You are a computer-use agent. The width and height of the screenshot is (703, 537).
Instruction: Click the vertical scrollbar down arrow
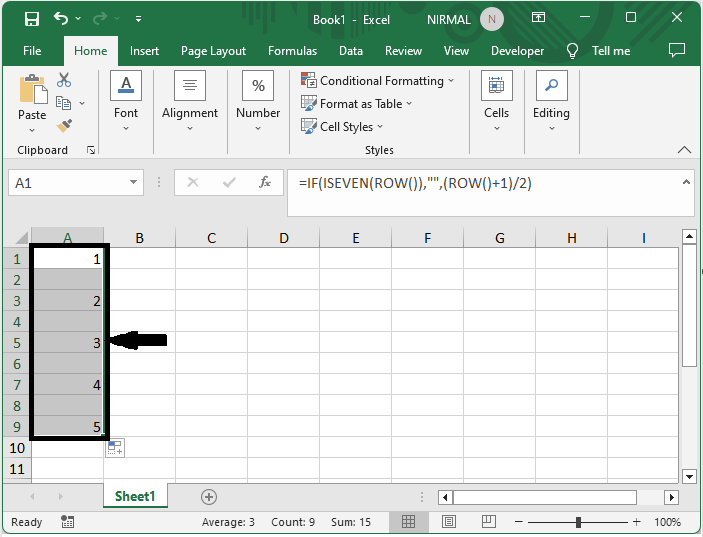coord(689,476)
